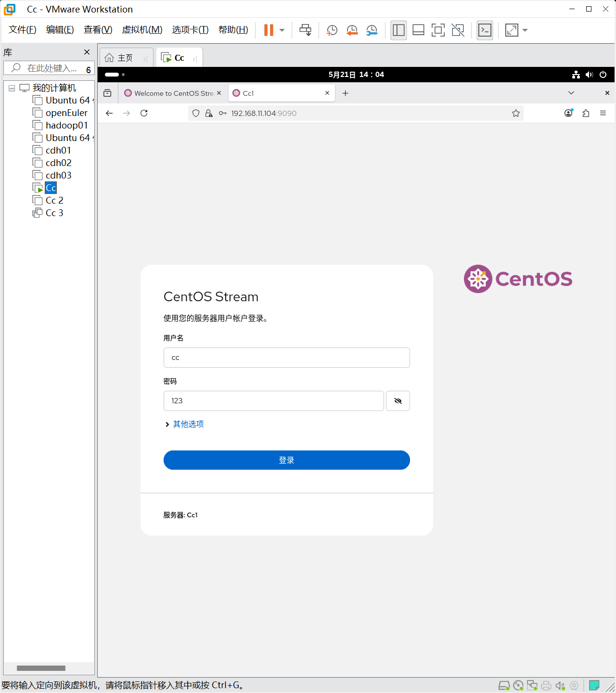The width and height of the screenshot is (616, 693).
Task: Switch to the Cc virtual machine tab
Action: coord(179,58)
